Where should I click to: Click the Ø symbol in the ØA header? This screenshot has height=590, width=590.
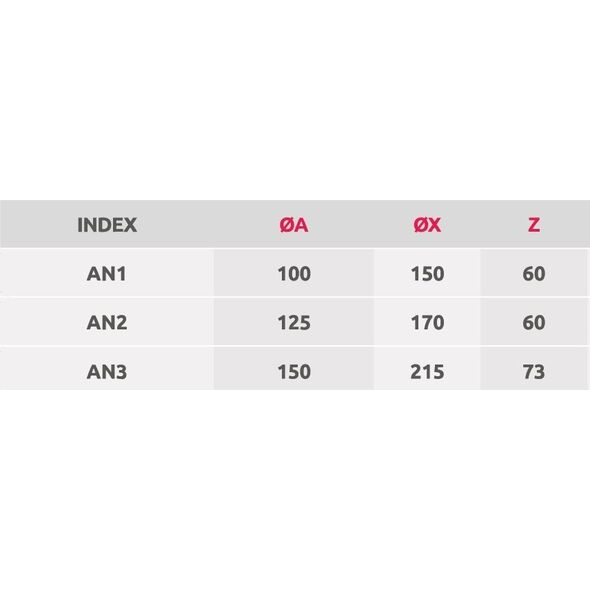287,225
